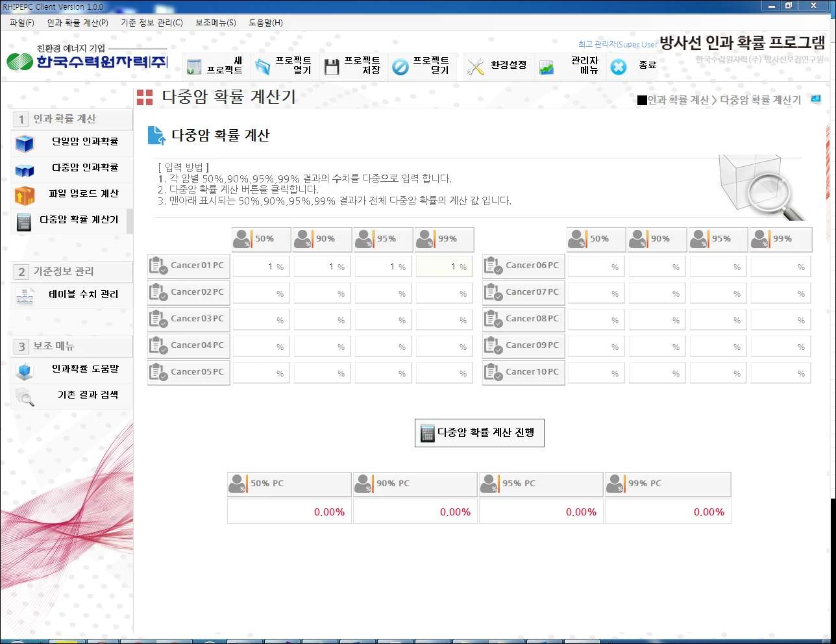Screen dimensions: 836x644
Task: Click the 새 프로젝트 toolbar icon
Action: [x=194, y=67]
